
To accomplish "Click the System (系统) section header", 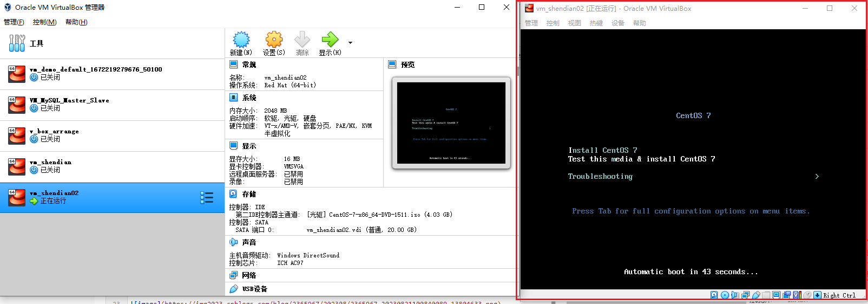I will coord(249,98).
